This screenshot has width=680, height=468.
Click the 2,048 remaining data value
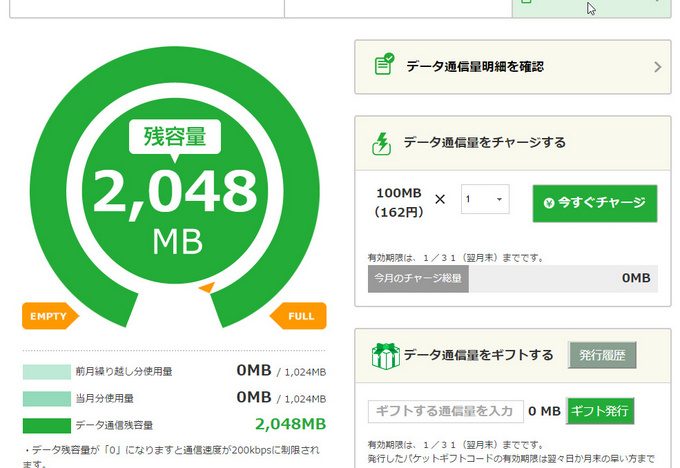point(175,193)
